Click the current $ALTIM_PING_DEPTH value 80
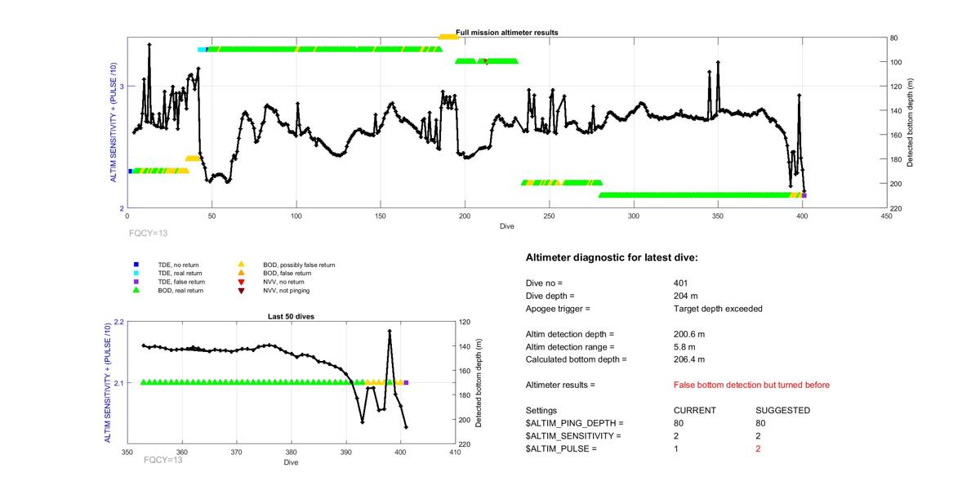Screen dimensions: 980x499 pyautogui.click(x=679, y=423)
